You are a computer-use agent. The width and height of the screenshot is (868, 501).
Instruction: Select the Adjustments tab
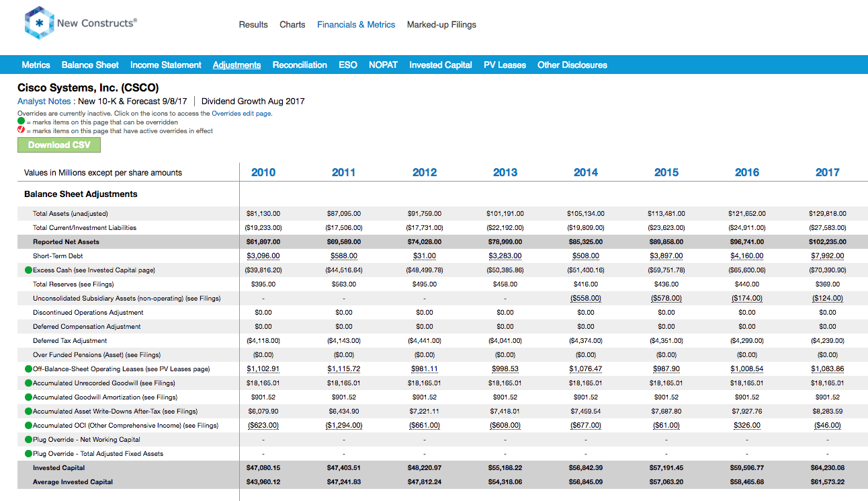[236, 65]
